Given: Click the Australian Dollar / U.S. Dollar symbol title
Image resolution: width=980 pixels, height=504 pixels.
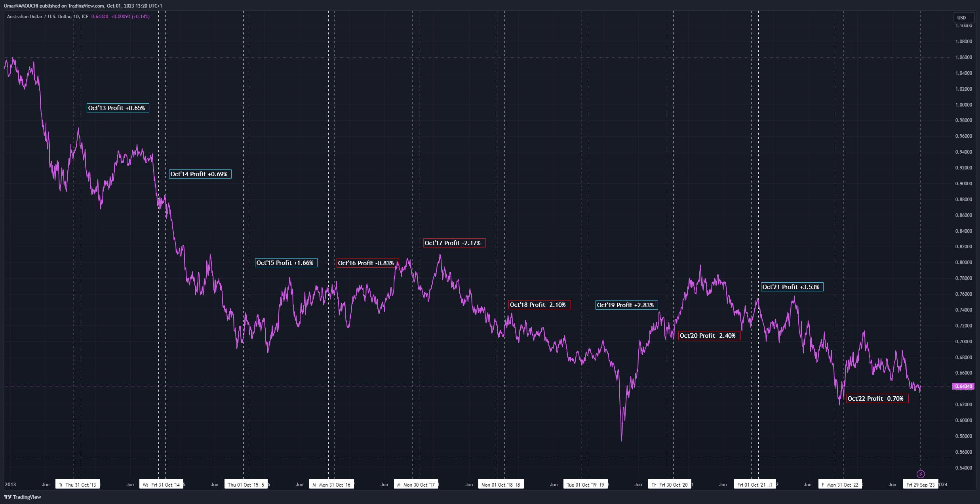Looking at the screenshot, I should pos(48,17).
